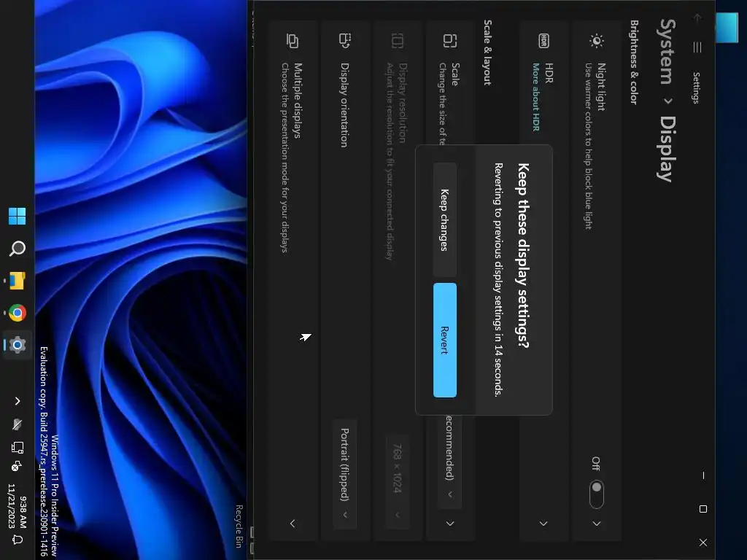Screen dimensions: 747x560
Task: Launch Google Chrome from the taskbar
Action: 18,313
